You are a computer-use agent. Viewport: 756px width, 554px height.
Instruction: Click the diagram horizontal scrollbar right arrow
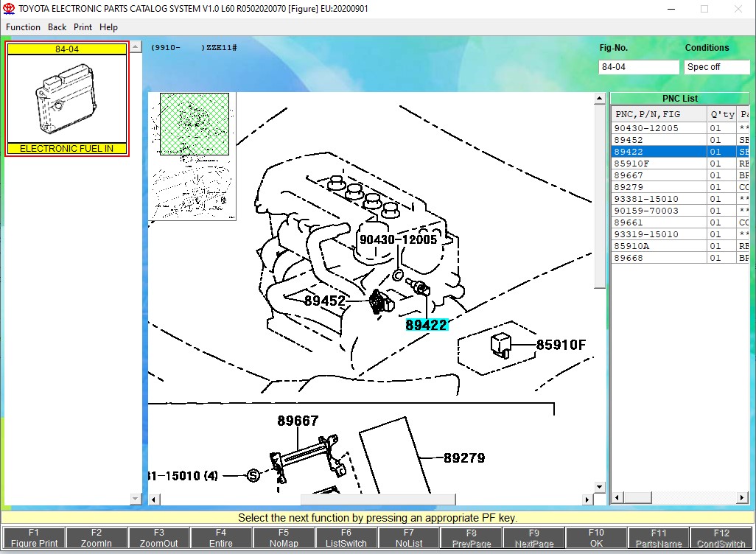(587, 499)
